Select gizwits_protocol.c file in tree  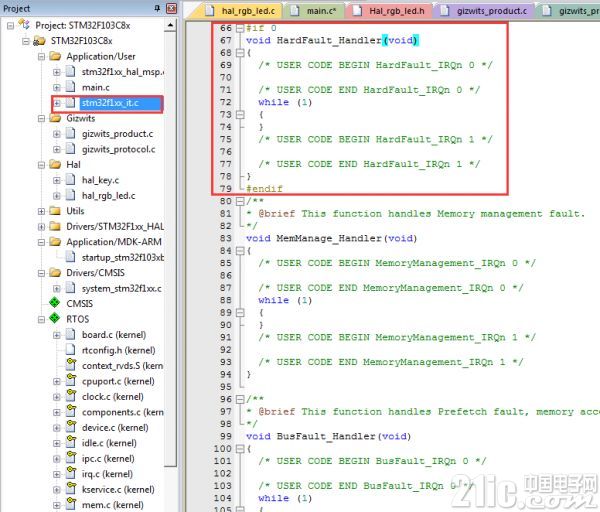pos(118,149)
